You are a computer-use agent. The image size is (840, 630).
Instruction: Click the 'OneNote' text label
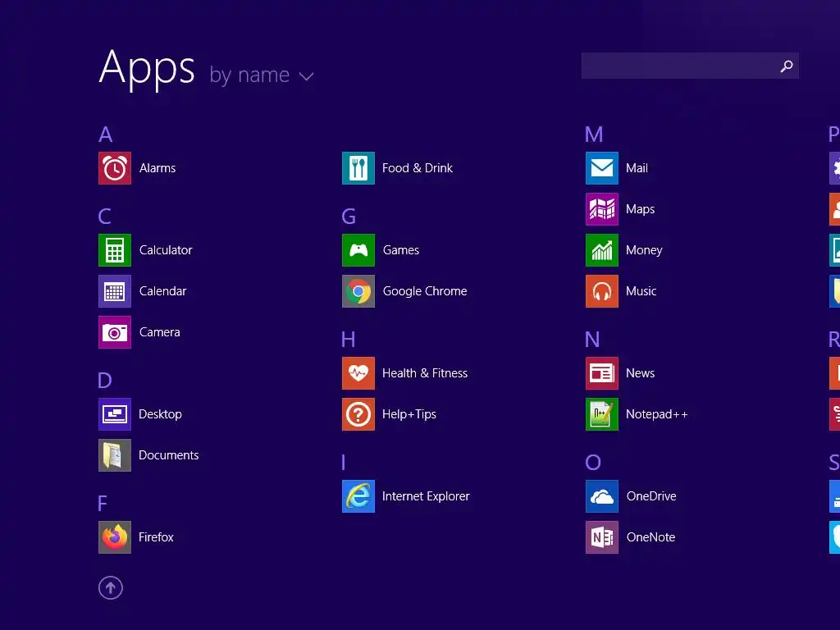pos(651,537)
